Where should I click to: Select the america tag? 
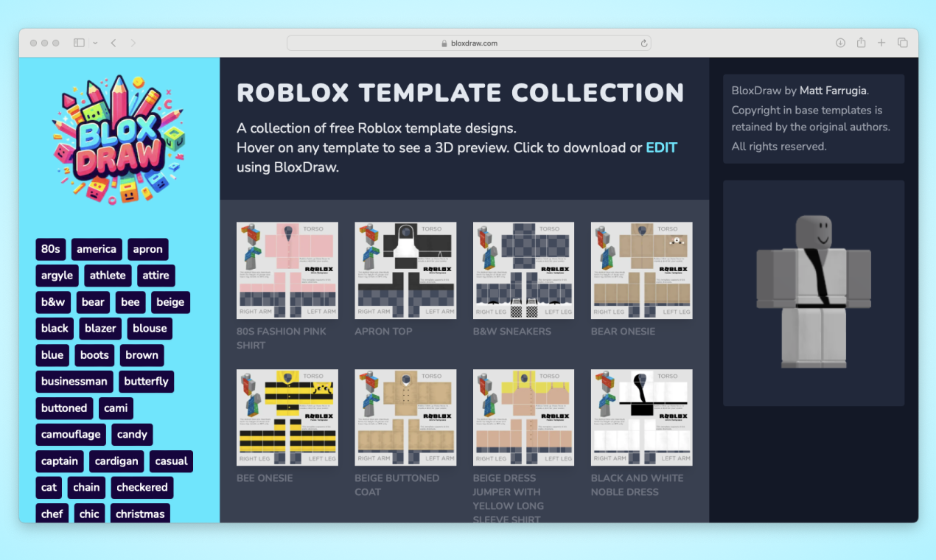[97, 249]
